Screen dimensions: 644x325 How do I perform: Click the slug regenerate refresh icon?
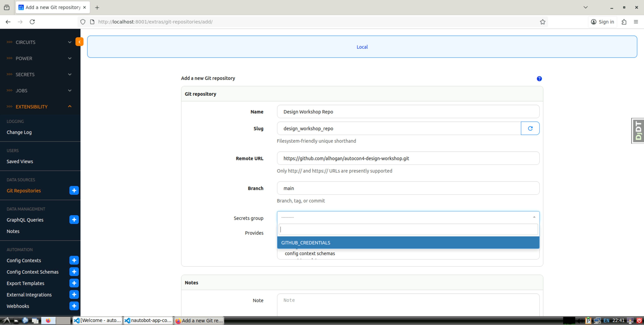click(530, 128)
